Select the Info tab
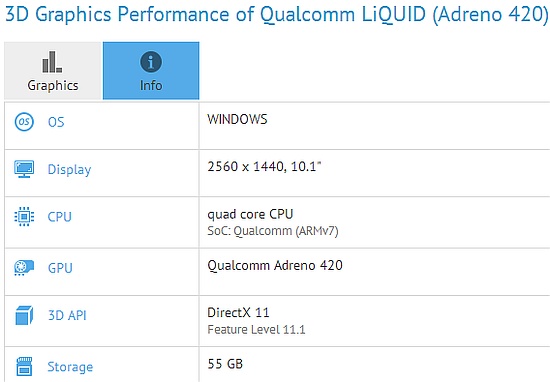This screenshot has width=550, height=382. coord(151,71)
